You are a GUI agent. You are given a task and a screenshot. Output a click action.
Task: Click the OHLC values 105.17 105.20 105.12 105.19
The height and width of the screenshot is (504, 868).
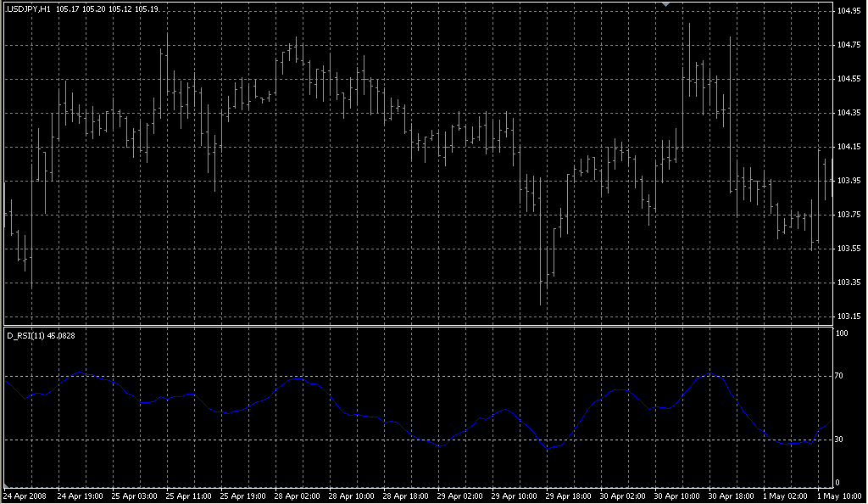point(107,8)
